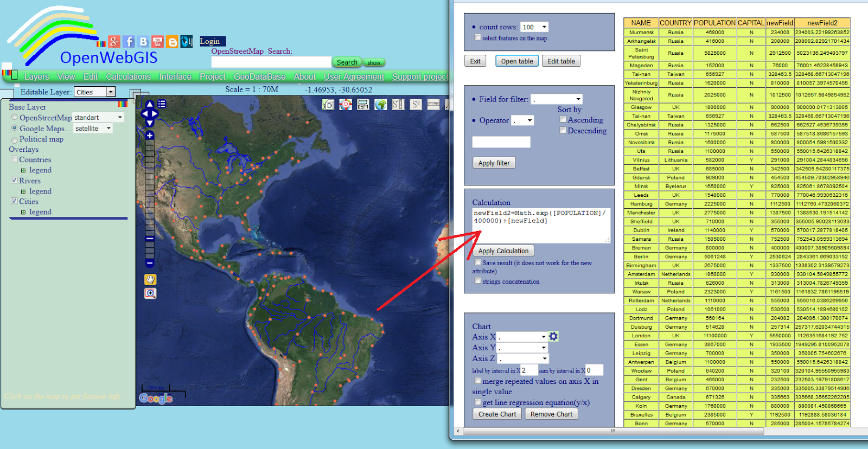Click the Apply Calculation button
This screenshot has height=449, width=868.
click(503, 251)
